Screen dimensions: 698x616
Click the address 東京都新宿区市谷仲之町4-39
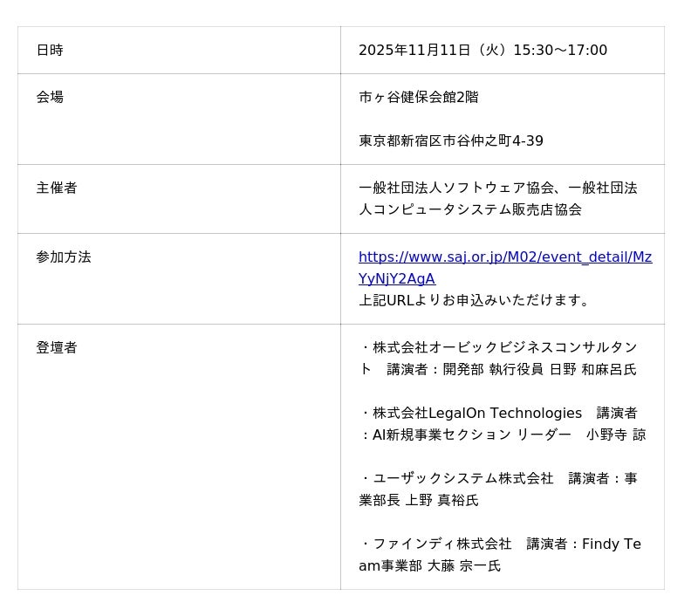click(x=450, y=140)
